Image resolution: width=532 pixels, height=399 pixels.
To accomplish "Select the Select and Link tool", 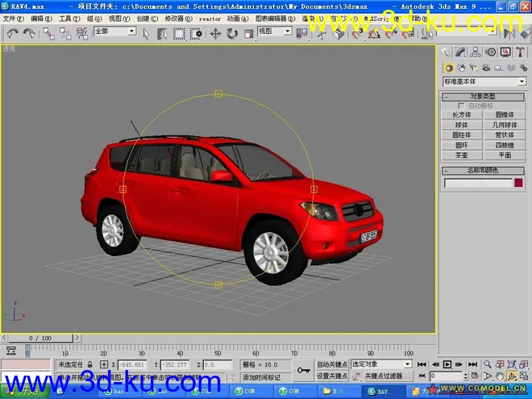I will pyautogui.click(x=48, y=34).
